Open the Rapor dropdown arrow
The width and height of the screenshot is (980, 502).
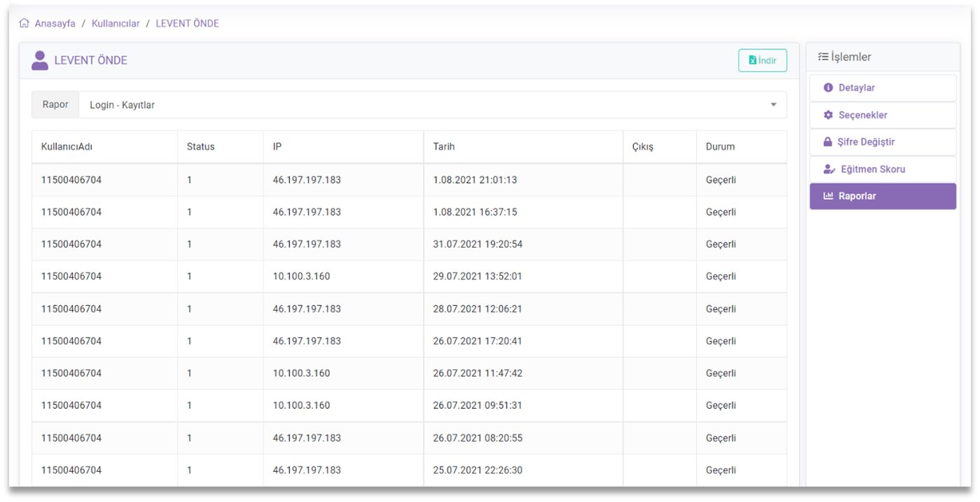point(773,105)
